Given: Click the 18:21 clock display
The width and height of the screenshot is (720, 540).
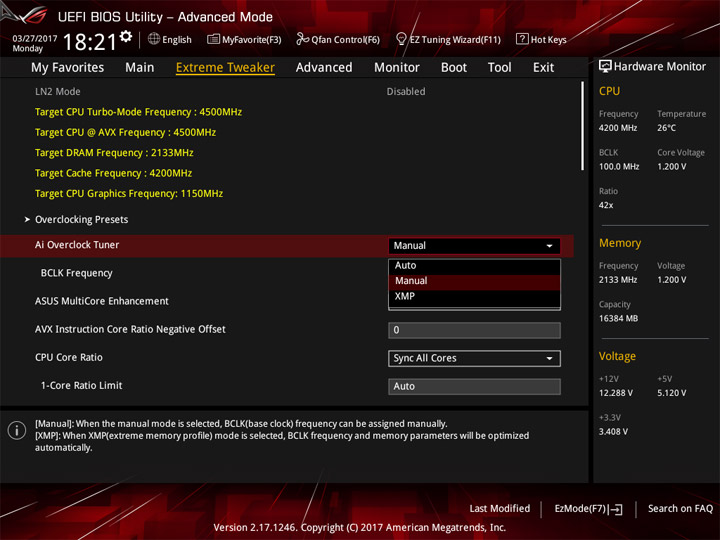Looking at the screenshot, I should tap(90, 42).
